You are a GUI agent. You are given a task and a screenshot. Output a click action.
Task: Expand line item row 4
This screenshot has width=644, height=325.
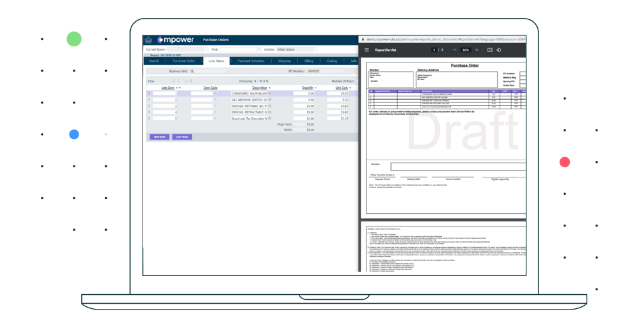149,112
